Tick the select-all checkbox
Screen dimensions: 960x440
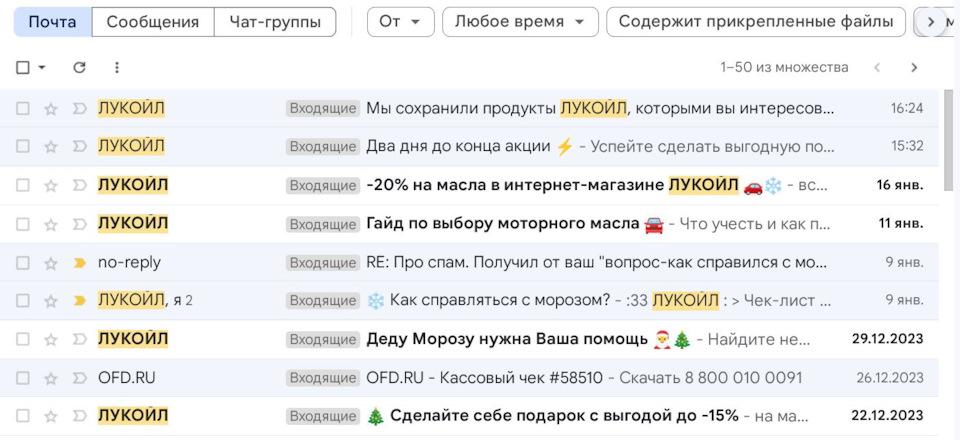point(23,67)
